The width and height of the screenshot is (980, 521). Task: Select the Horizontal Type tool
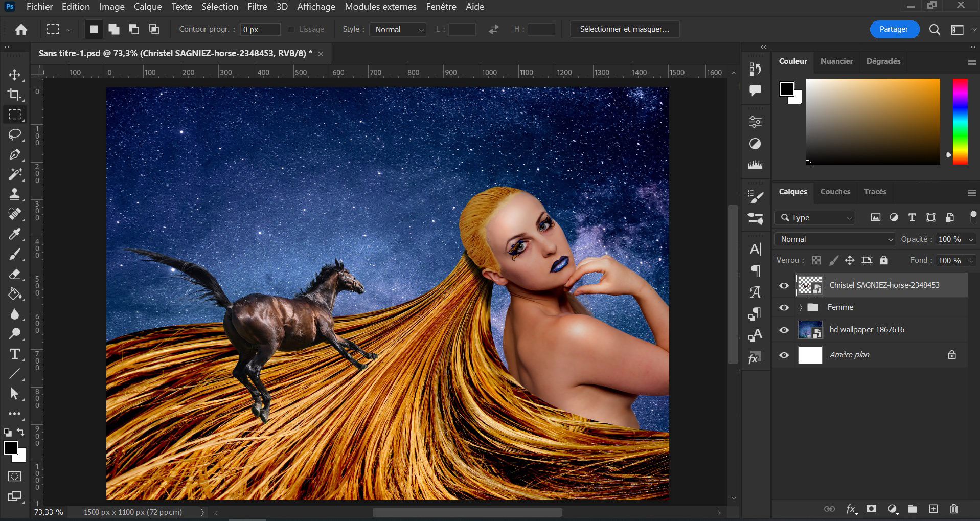[15, 354]
